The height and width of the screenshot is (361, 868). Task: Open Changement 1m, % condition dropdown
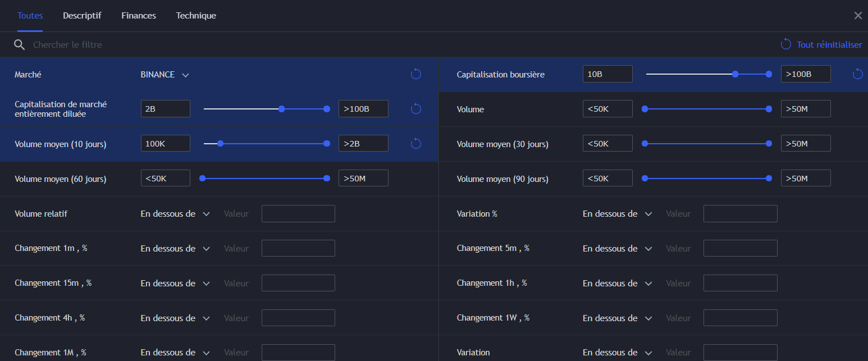click(175, 249)
